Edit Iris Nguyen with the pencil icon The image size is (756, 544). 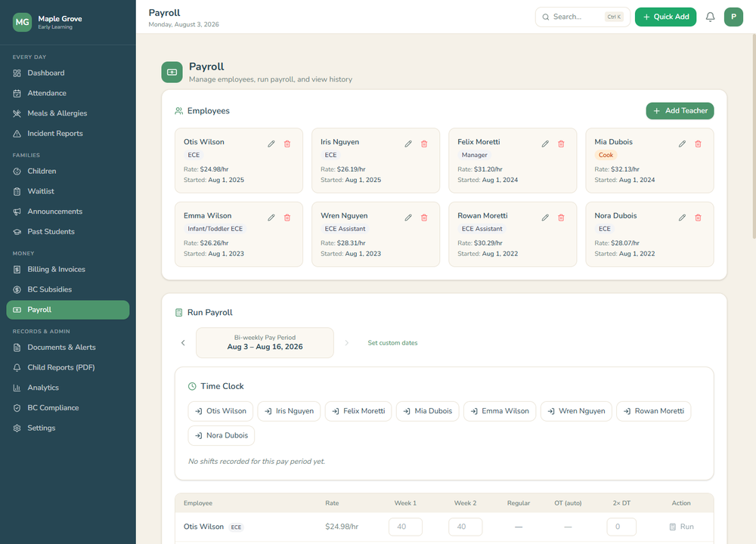[408, 144]
